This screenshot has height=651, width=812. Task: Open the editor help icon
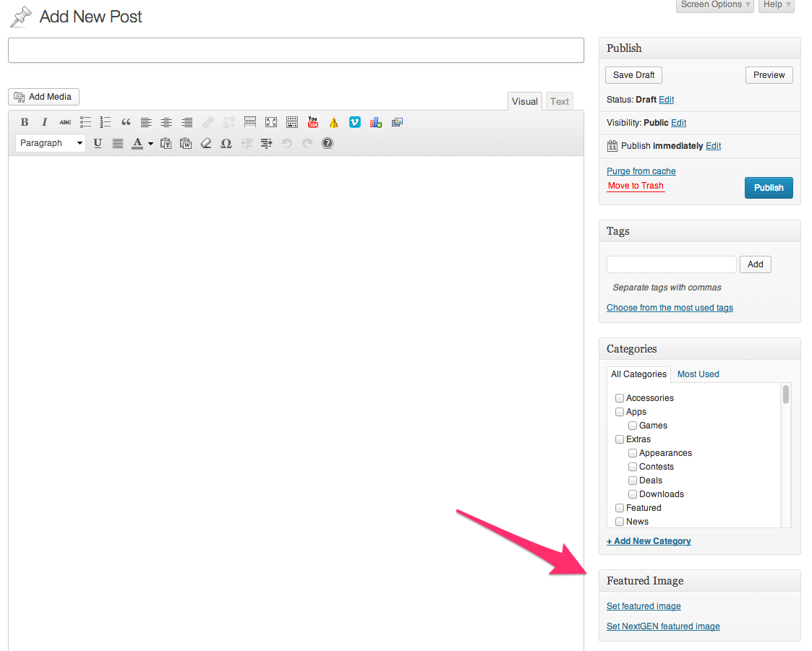[x=328, y=143]
